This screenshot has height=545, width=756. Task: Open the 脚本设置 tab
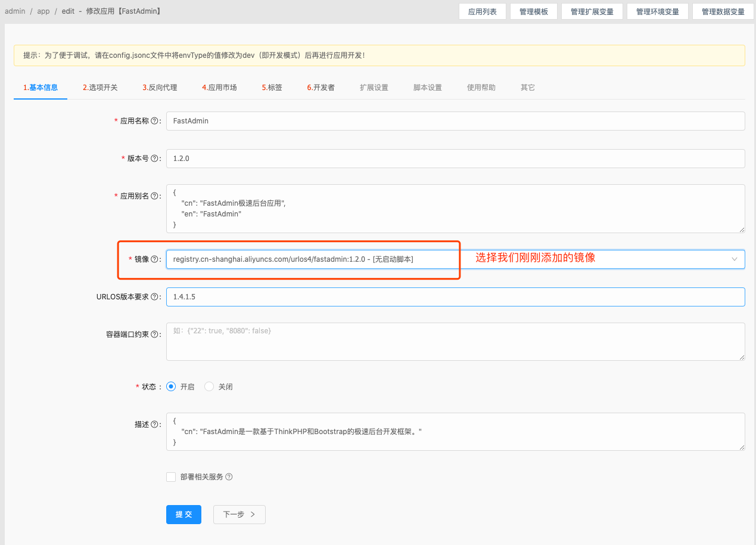[x=427, y=87]
